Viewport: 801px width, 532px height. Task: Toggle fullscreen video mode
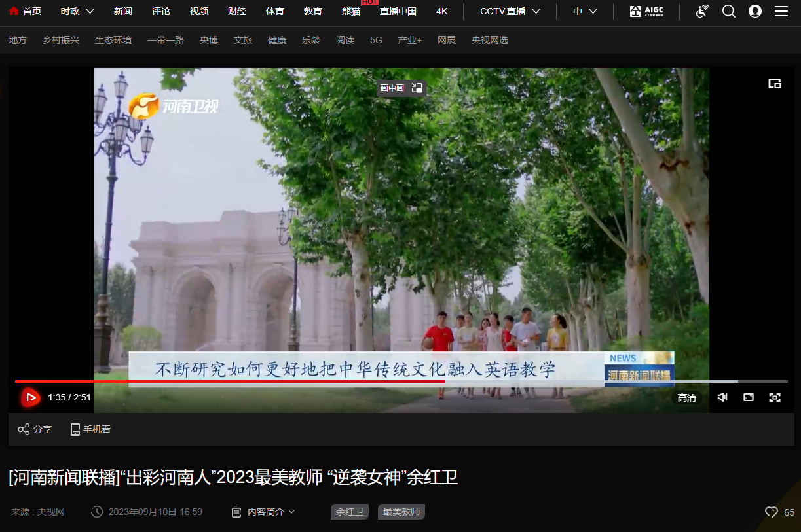(775, 397)
